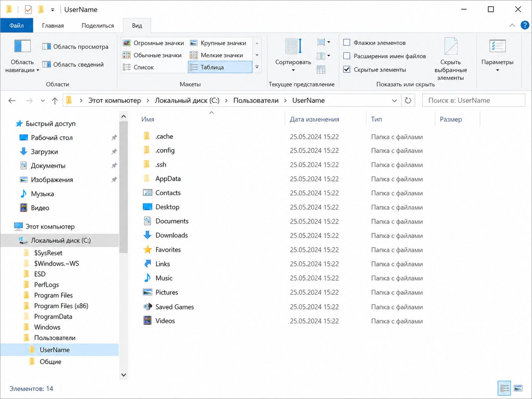Open the Help question mark icon

(x=525, y=25)
